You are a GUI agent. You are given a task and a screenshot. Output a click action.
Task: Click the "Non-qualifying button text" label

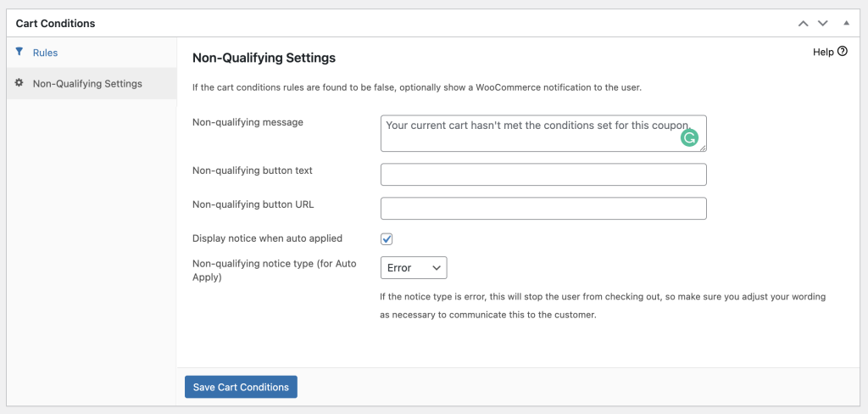253,171
